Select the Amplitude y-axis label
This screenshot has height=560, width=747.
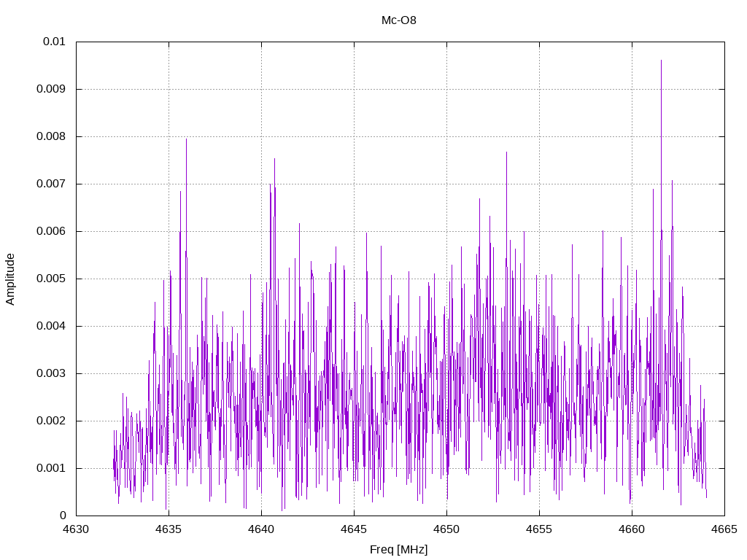(10, 279)
